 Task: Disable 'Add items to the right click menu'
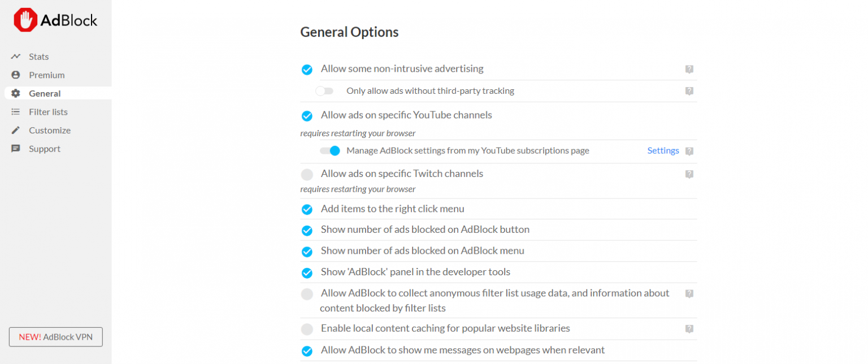(x=307, y=209)
